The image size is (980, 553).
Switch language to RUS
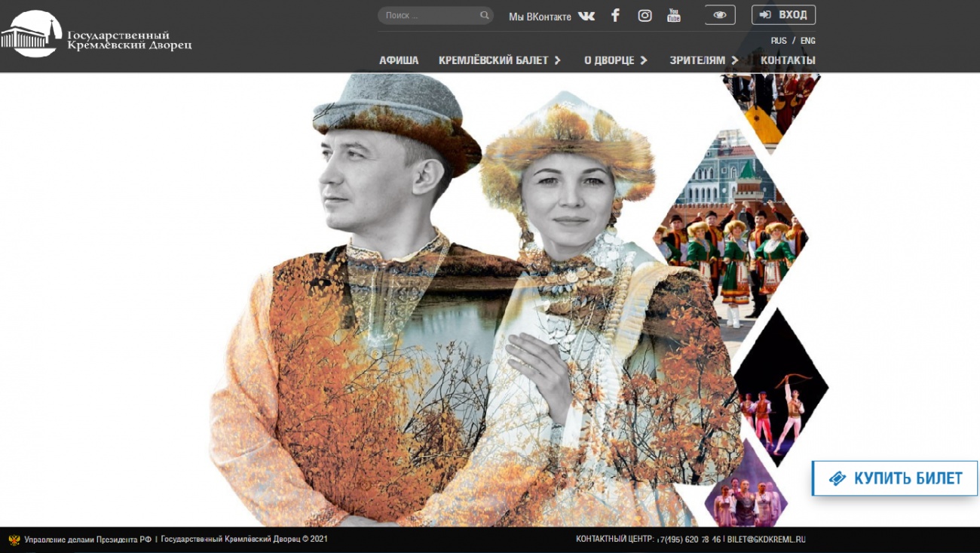coord(778,41)
